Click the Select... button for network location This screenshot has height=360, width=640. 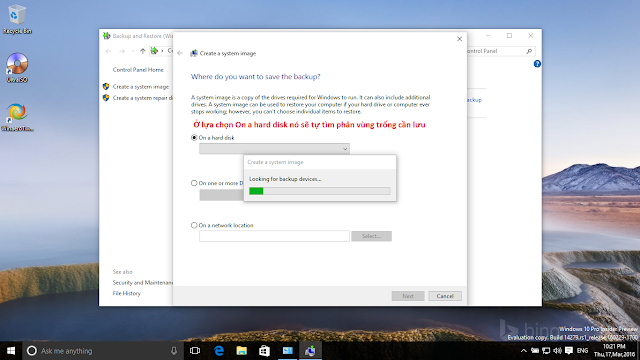tap(371, 236)
